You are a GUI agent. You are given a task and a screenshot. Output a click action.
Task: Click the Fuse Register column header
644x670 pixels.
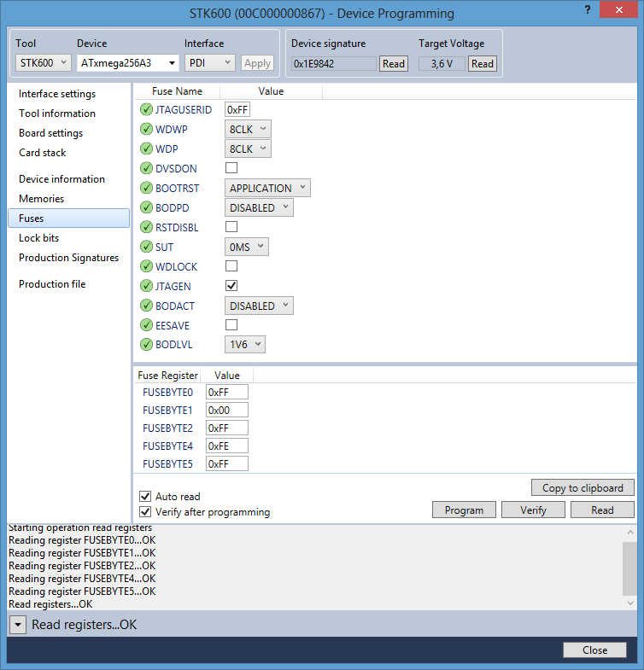(167, 376)
